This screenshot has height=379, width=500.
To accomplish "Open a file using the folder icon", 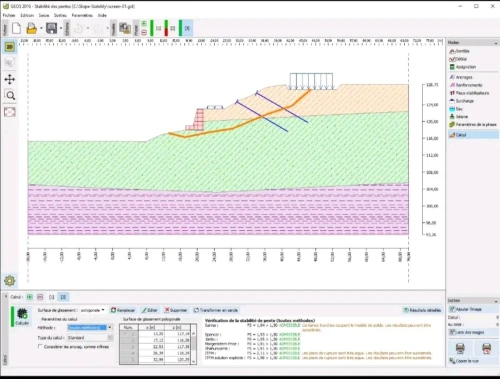I will 31,28.
